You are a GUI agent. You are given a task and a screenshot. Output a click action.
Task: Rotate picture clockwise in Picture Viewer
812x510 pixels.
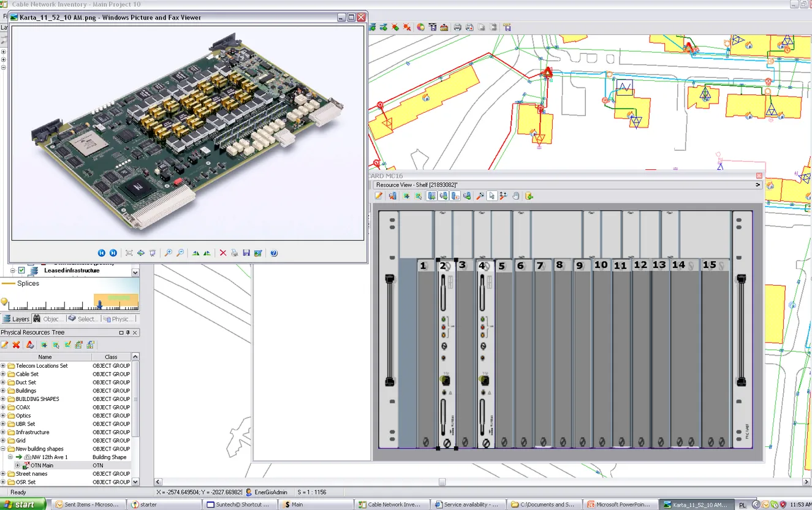click(195, 253)
